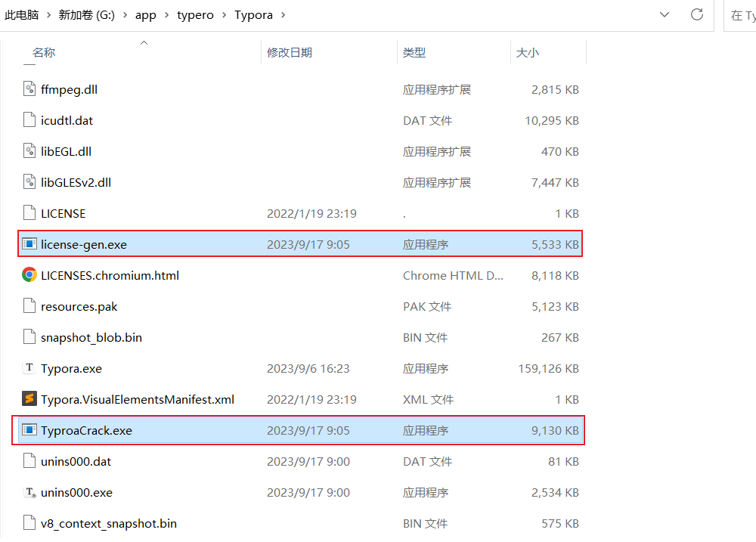Viewport: 756px width, 542px height.
Task: Sort by 修改日期 column header
Action: [290, 52]
